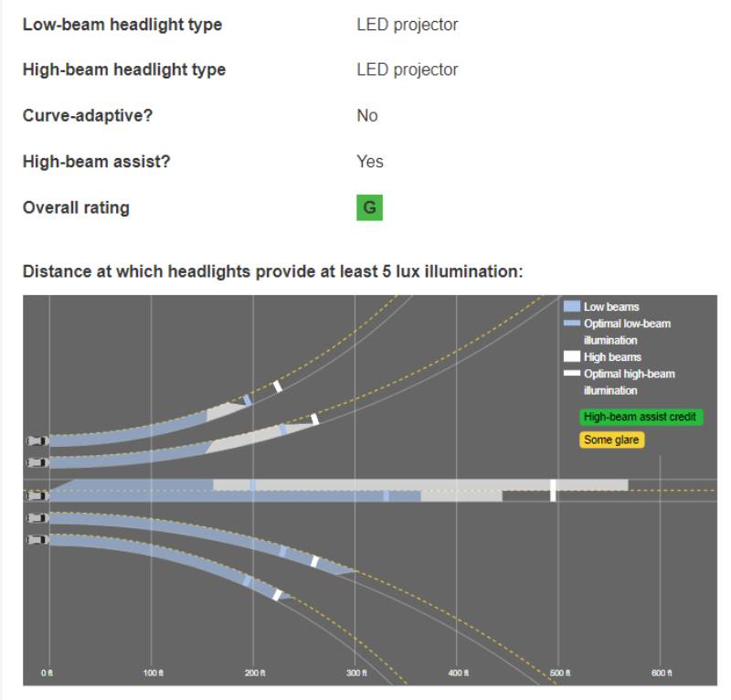Click the 5 lux illumination distance heading
Viewport: 731px width, 700px height.
pos(272,271)
